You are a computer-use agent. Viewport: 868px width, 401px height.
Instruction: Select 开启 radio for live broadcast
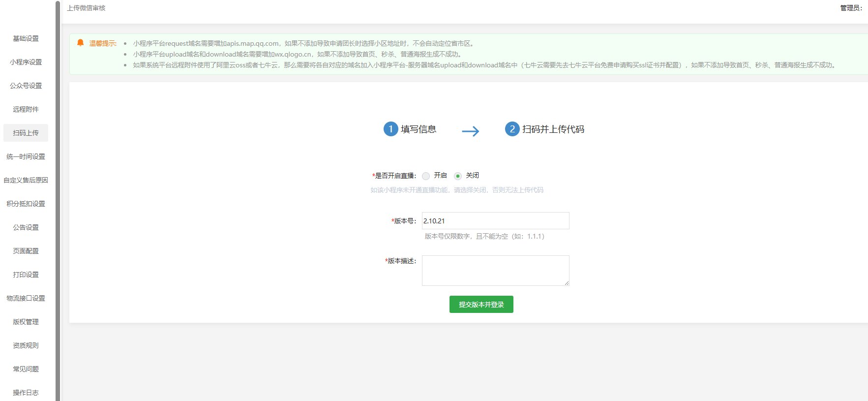(426, 176)
